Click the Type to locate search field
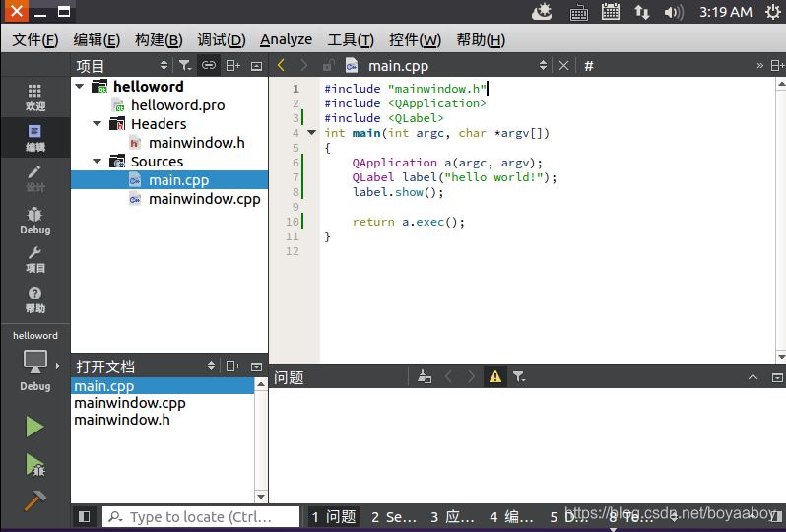 201,517
